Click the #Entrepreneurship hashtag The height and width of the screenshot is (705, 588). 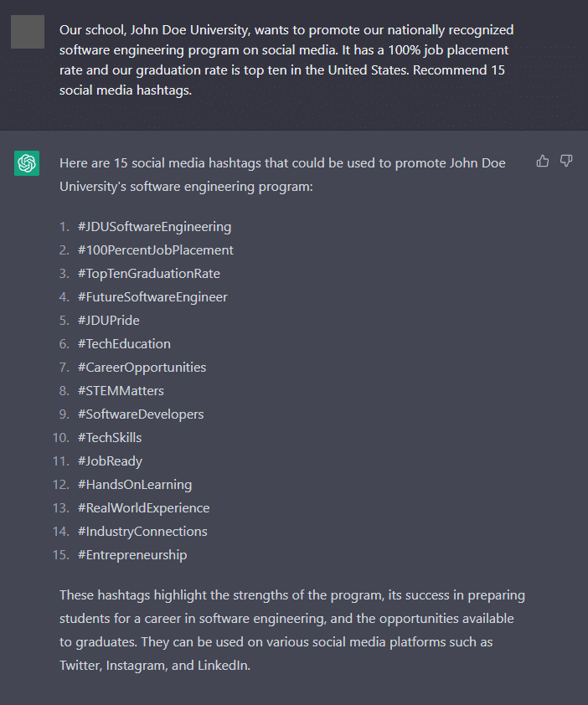pyautogui.click(x=132, y=554)
